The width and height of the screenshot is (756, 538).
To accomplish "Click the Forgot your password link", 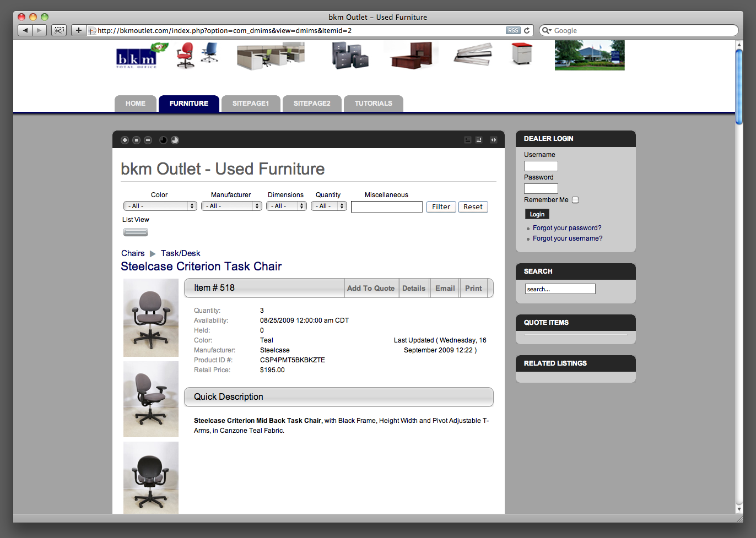I will click(x=567, y=228).
